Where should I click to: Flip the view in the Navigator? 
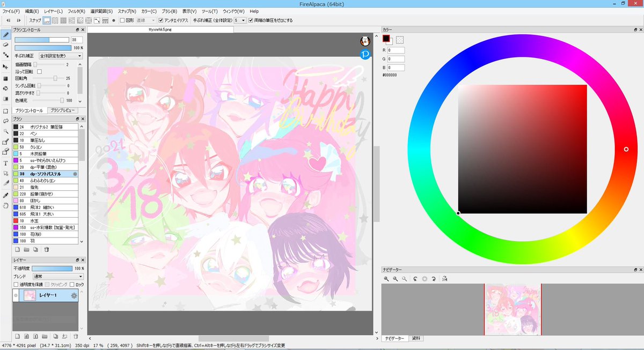pos(444,279)
